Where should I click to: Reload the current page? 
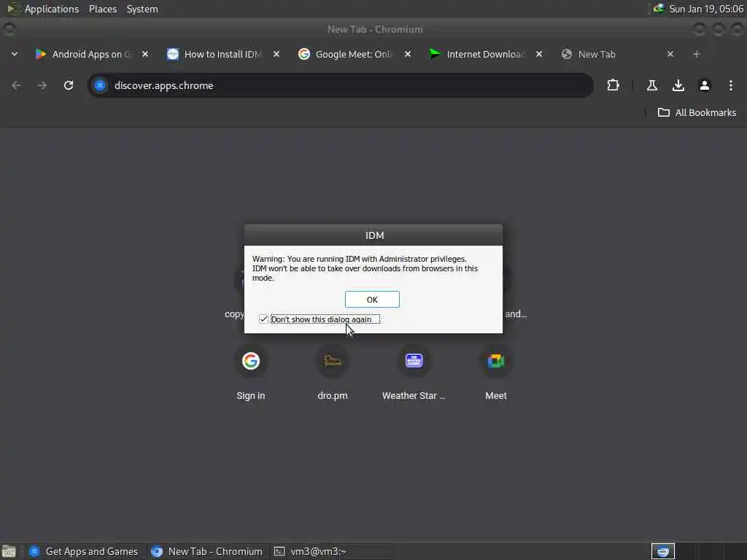click(69, 85)
